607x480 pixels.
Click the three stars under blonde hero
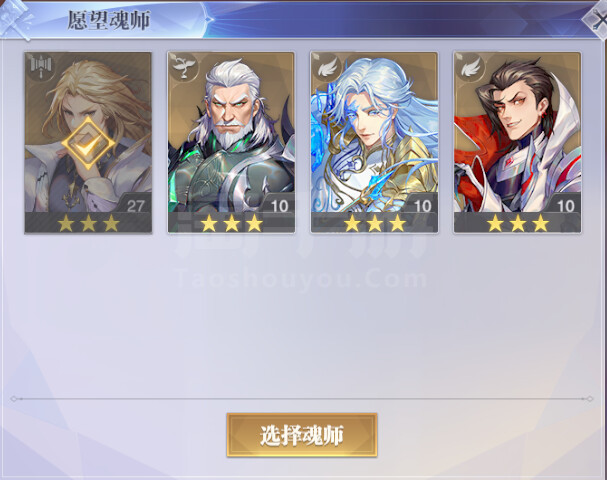pyautogui.click(x=88, y=223)
